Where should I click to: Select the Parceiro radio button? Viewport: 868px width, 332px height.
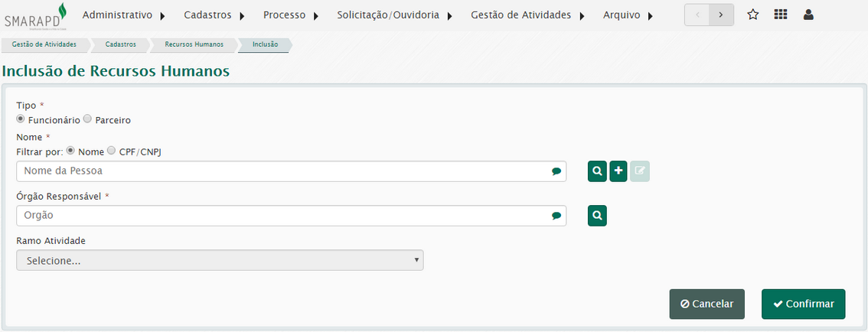(x=88, y=119)
